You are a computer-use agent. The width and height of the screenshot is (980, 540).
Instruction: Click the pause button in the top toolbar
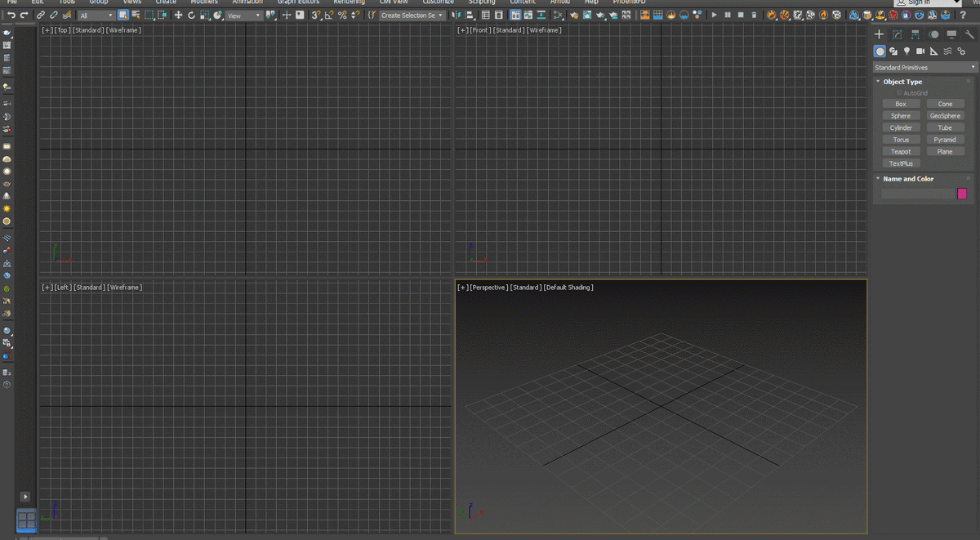[728, 15]
